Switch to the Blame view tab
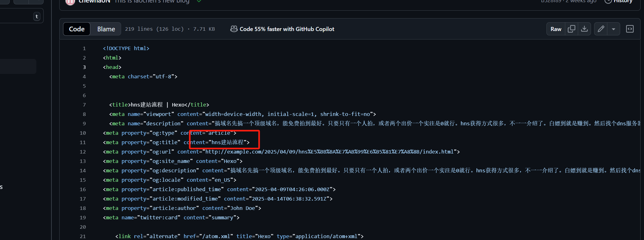The height and width of the screenshot is (240, 644). [x=106, y=29]
